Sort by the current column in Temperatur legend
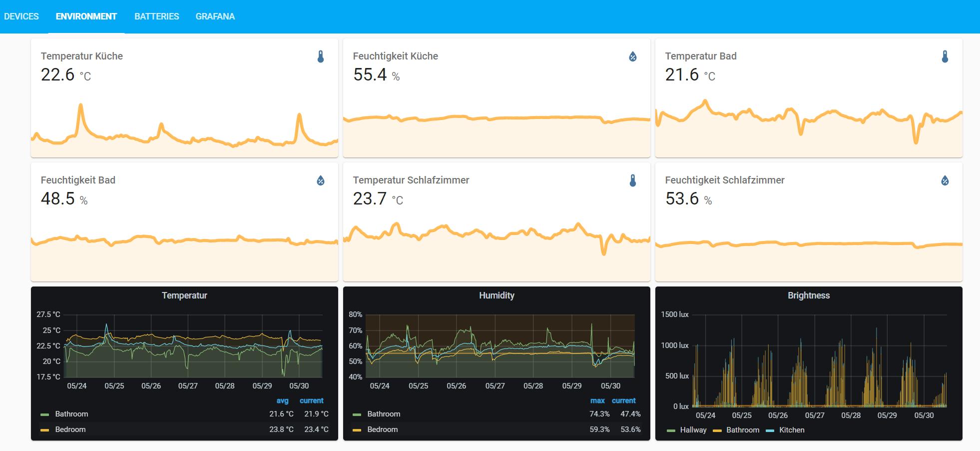980x451 pixels. click(311, 400)
